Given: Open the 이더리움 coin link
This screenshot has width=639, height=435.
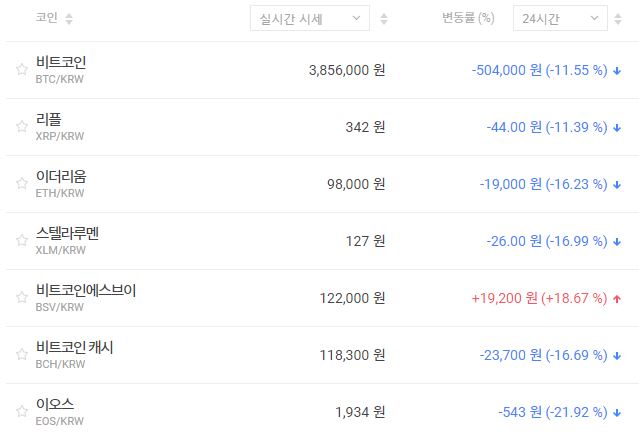Looking at the screenshot, I should point(61,177).
